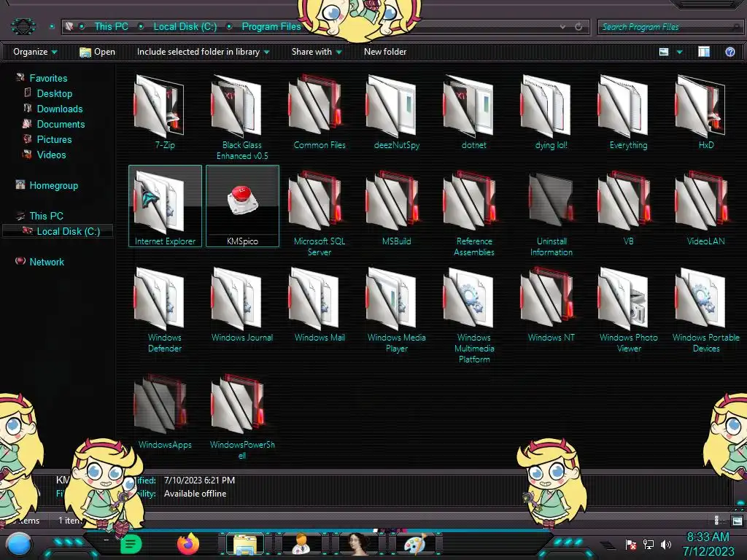Select the Uninstall Information folder
The width and height of the screenshot is (747, 560).
551,214
